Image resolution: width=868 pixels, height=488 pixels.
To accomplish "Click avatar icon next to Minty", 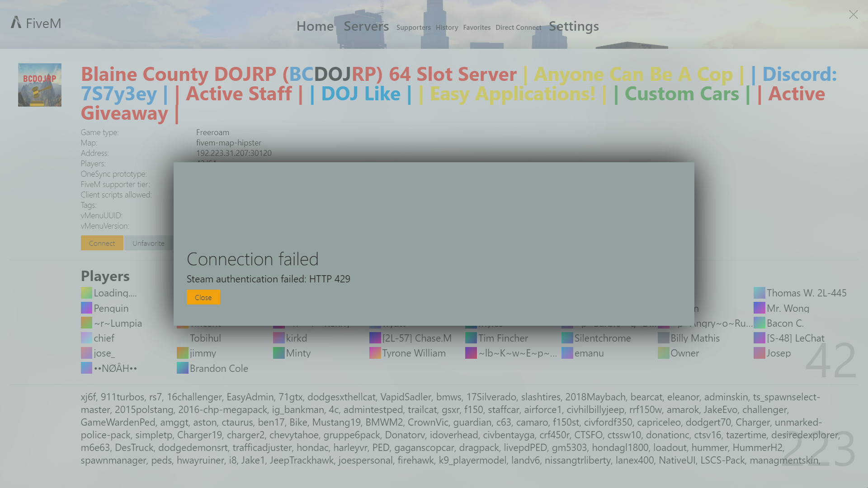I will (x=278, y=352).
